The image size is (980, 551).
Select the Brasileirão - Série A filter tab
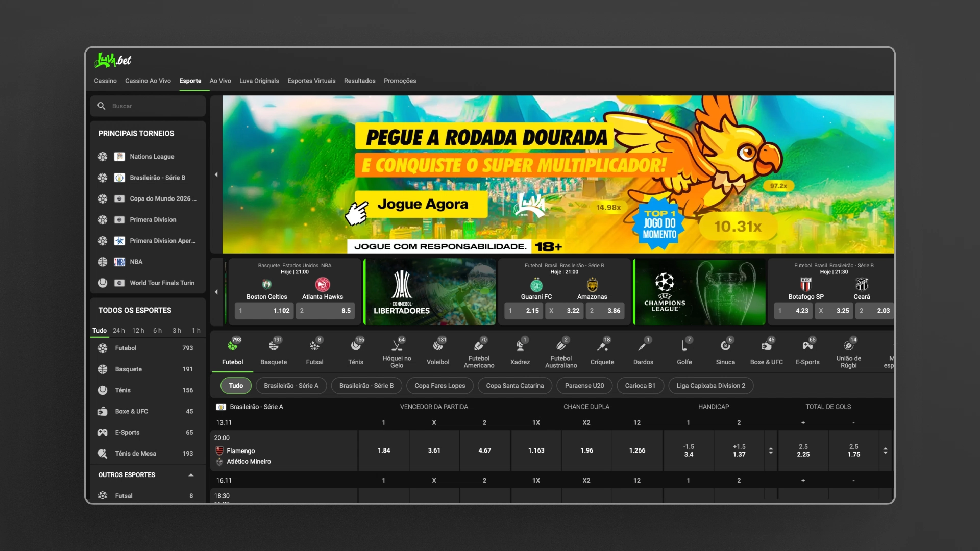pyautogui.click(x=291, y=385)
